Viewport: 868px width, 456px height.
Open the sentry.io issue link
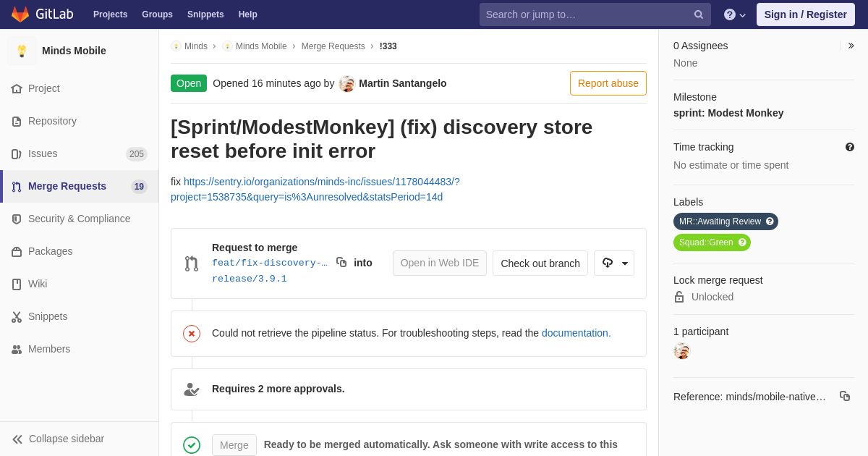[x=315, y=189]
